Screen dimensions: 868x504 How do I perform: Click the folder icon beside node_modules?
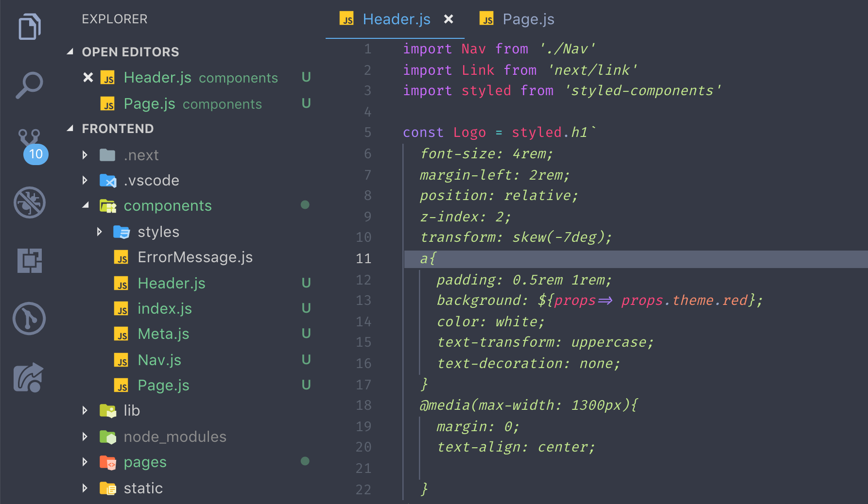tap(108, 437)
